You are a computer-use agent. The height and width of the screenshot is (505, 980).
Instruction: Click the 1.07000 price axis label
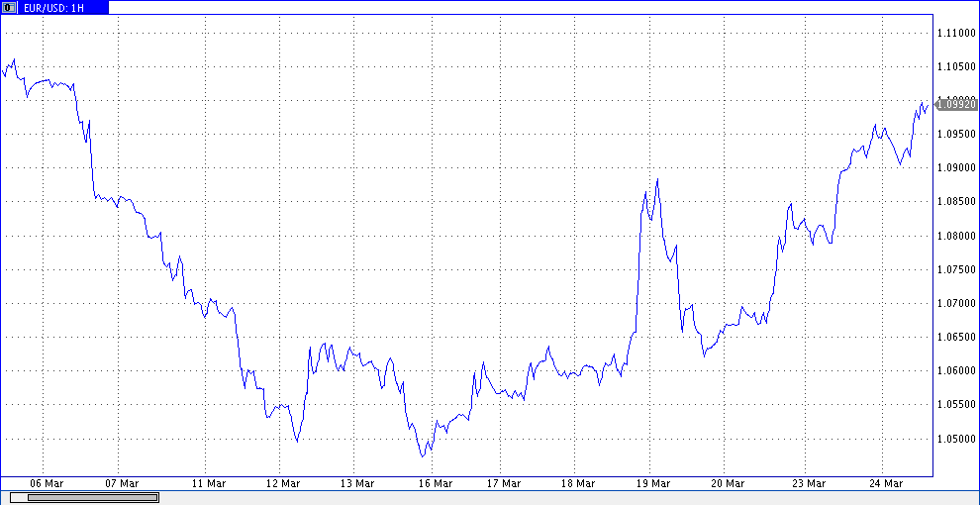957,303
